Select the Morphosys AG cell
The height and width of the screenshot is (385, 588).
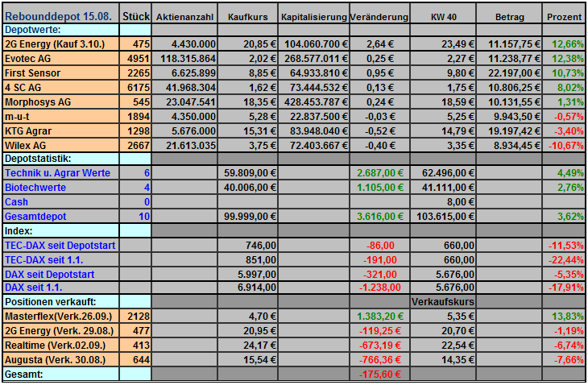click(60, 102)
